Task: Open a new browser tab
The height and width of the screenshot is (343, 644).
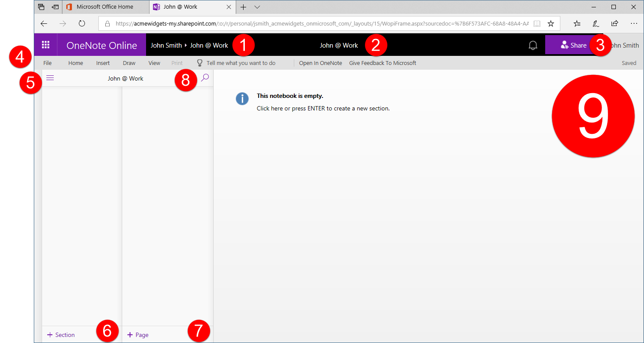Action: (x=244, y=7)
